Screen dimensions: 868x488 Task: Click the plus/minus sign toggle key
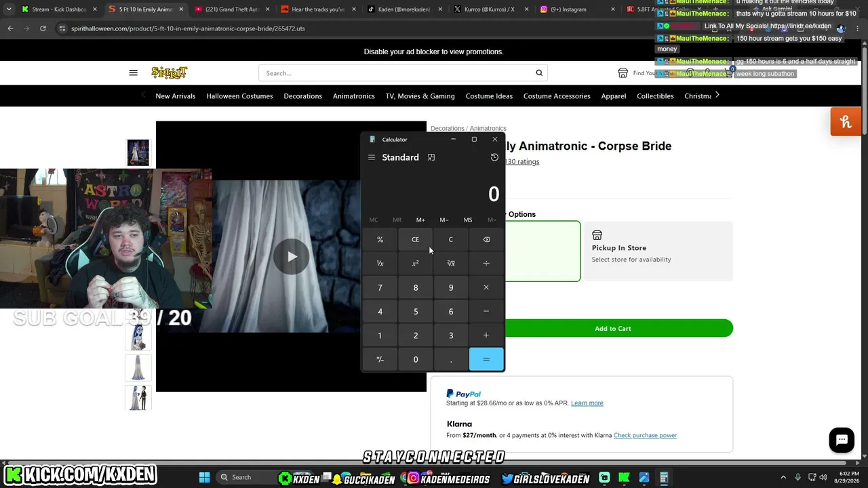click(380, 359)
